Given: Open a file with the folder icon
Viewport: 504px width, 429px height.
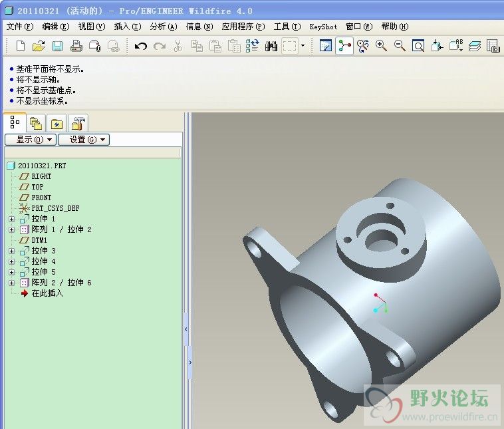Looking at the screenshot, I should (x=39, y=46).
